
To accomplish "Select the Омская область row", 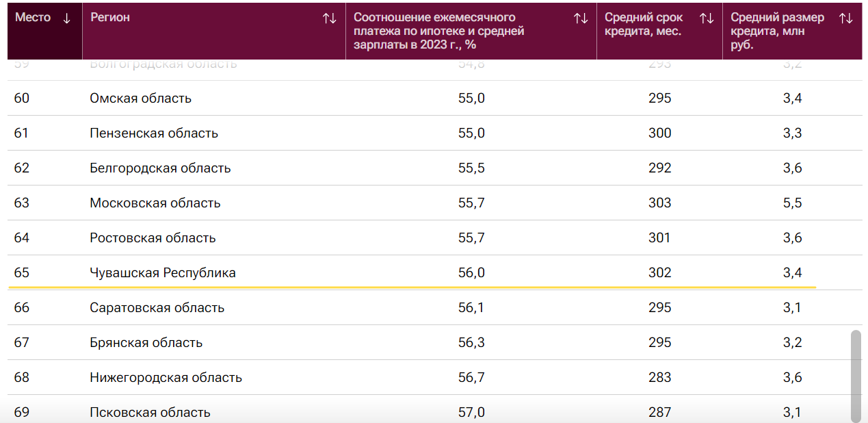I will [x=140, y=99].
